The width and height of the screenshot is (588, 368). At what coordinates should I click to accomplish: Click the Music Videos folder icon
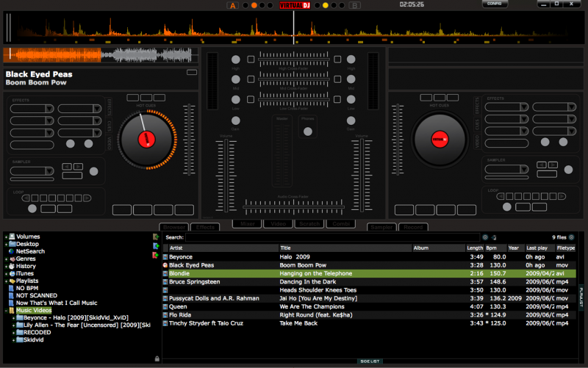pos(12,310)
